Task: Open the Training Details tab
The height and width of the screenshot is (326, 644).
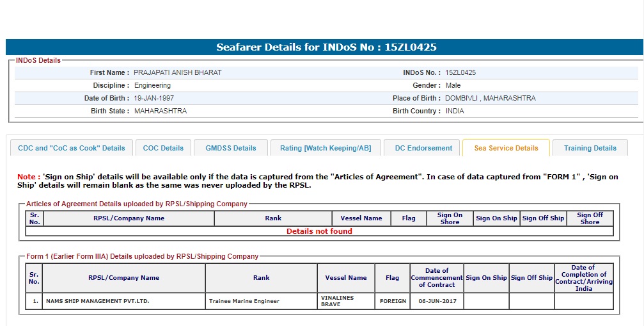Action: 590,148
